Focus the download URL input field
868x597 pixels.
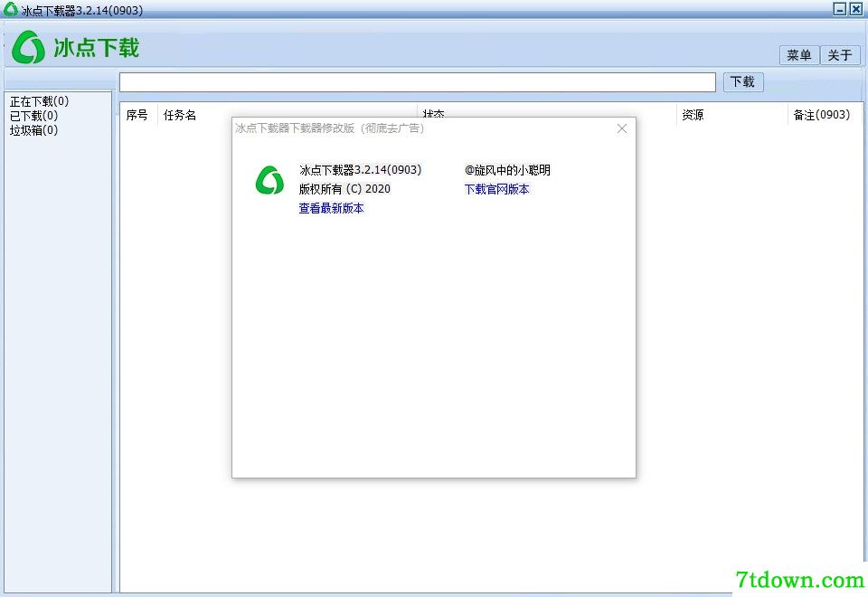pyautogui.click(x=418, y=82)
